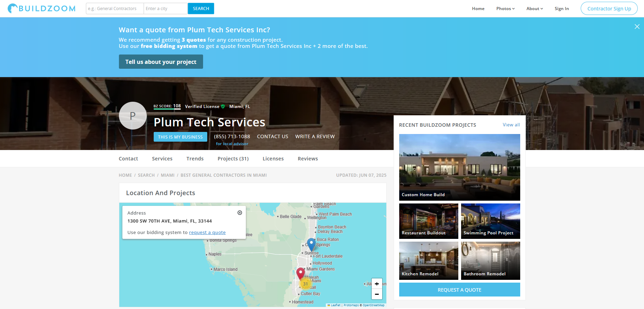Click the Enter a city field
This screenshot has width=644, height=309.
[166, 9]
